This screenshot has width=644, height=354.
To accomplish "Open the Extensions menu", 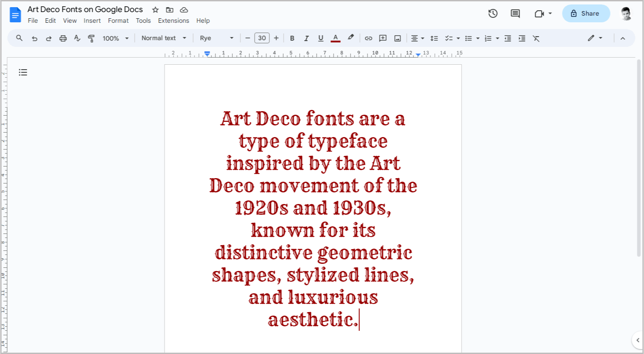I will click(173, 21).
